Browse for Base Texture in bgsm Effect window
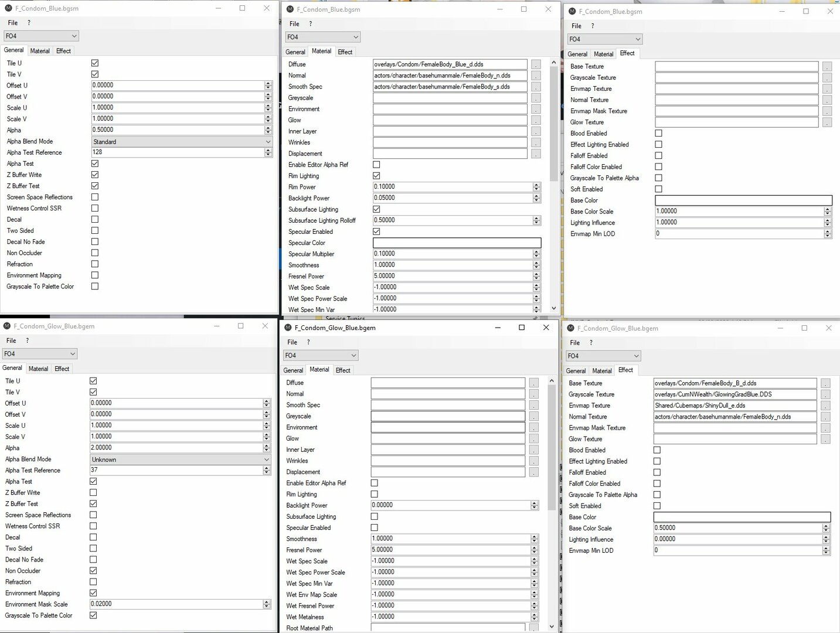The width and height of the screenshot is (840, 633). (827, 67)
